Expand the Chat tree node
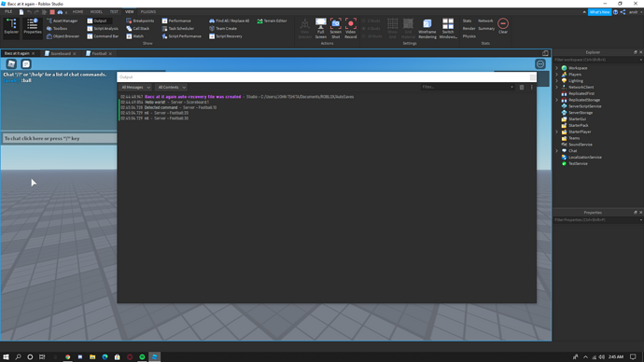The image size is (644, 362). click(557, 150)
